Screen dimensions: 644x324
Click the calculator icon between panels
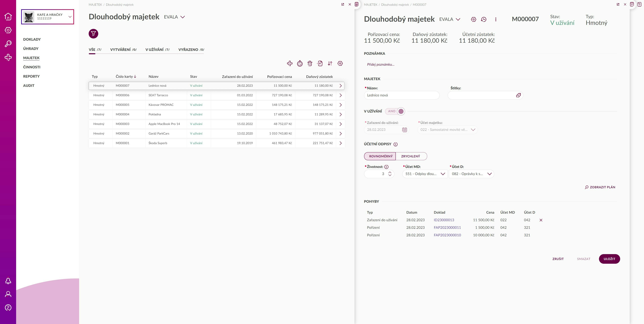pos(357,4)
